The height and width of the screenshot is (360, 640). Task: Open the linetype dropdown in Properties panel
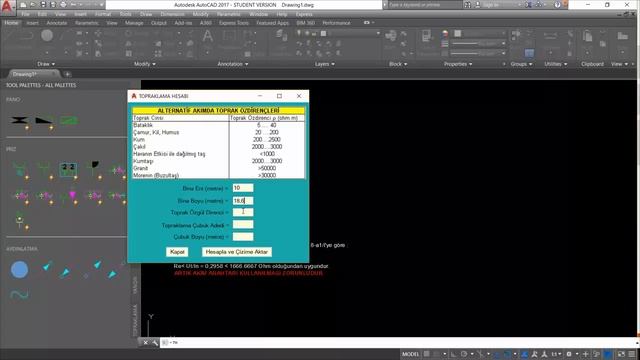tap(480, 53)
